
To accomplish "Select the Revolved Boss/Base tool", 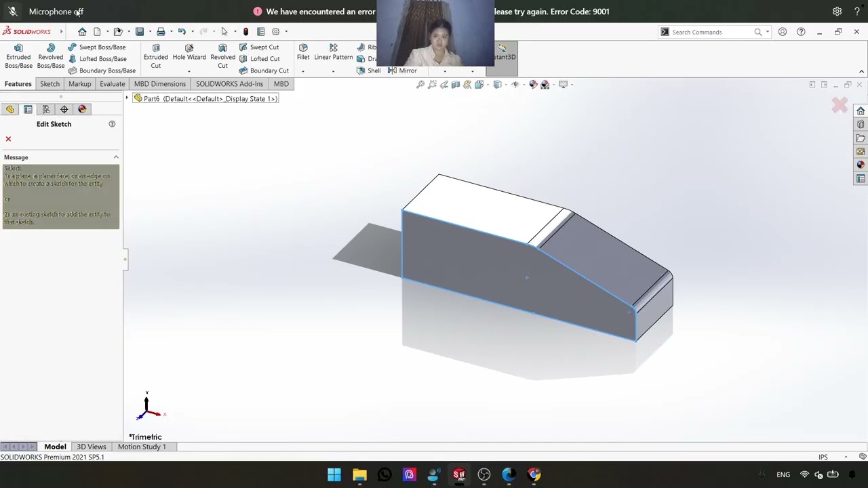I will coord(51,56).
